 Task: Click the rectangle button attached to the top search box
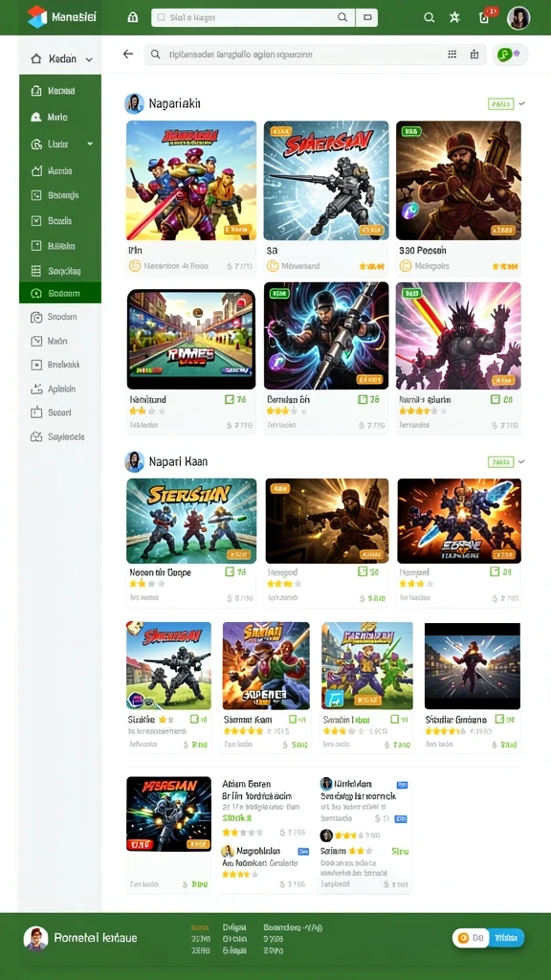[366, 17]
